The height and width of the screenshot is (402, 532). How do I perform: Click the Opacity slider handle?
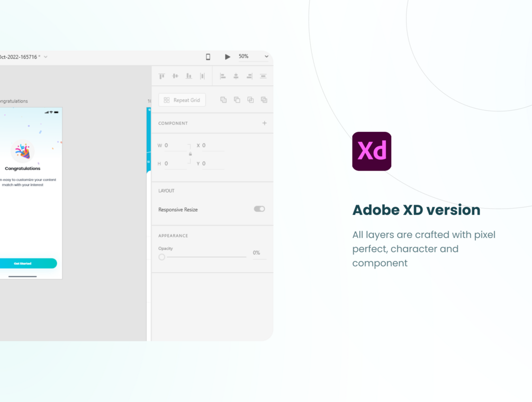[162, 257]
